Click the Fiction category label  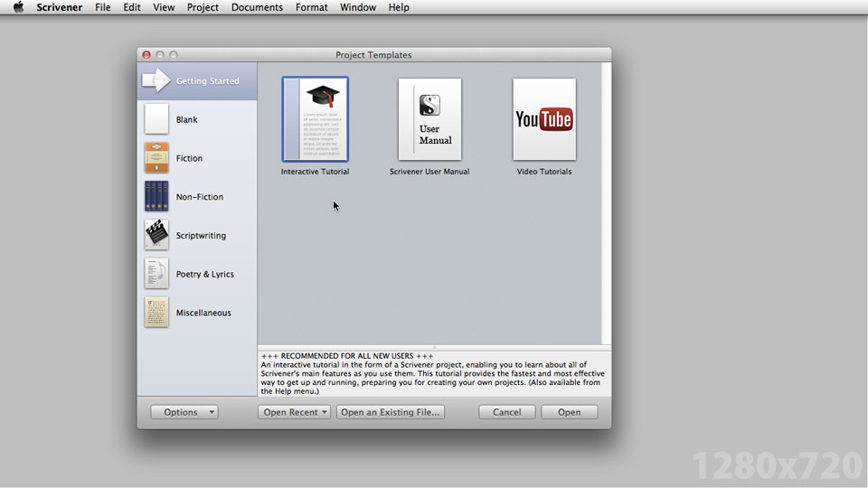[189, 158]
